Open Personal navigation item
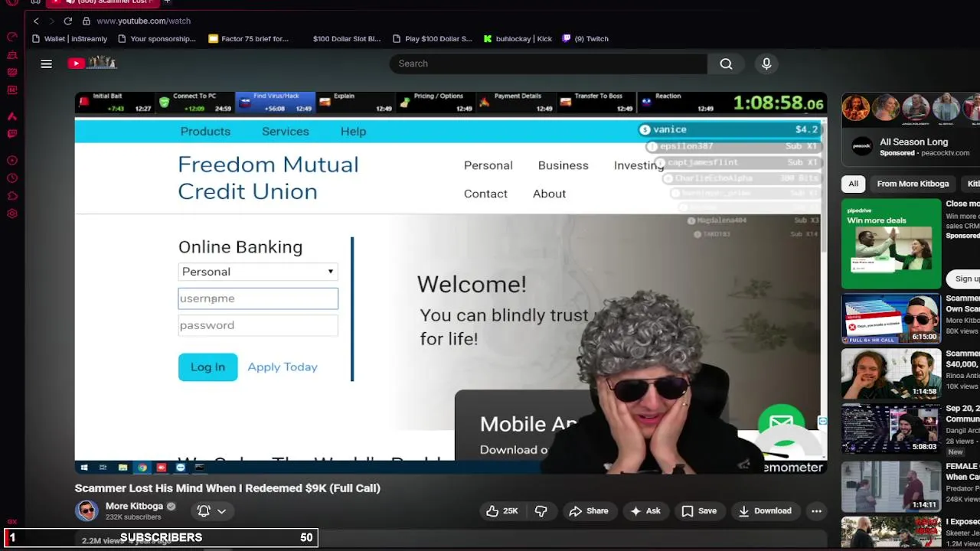The height and width of the screenshot is (551, 980). (488, 165)
